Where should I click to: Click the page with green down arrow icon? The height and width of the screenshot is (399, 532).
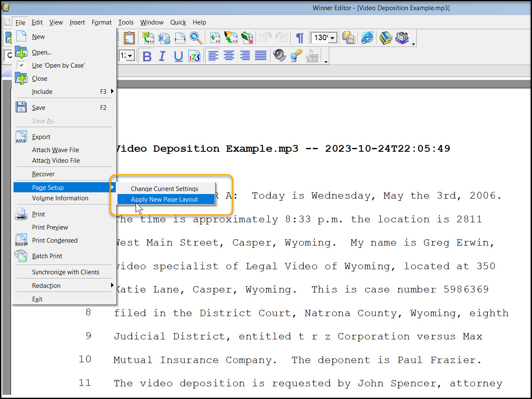coord(215,38)
